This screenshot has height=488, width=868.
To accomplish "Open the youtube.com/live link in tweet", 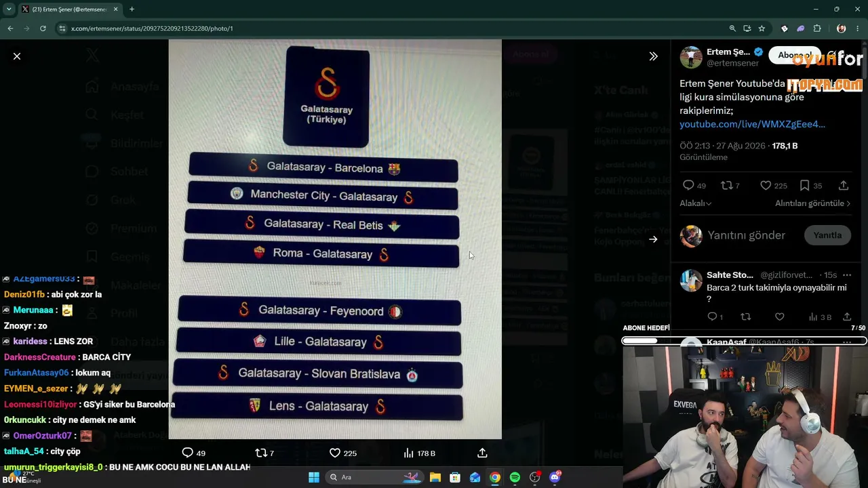I will point(752,124).
